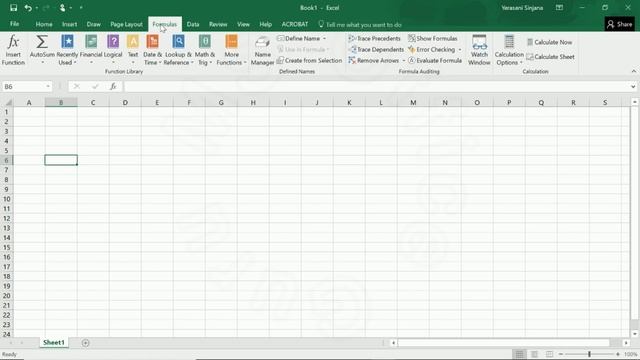Viewport: 640px width, 360px height.
Task: Click the Remove Arrows button
Action: click(x=373, y=60)
